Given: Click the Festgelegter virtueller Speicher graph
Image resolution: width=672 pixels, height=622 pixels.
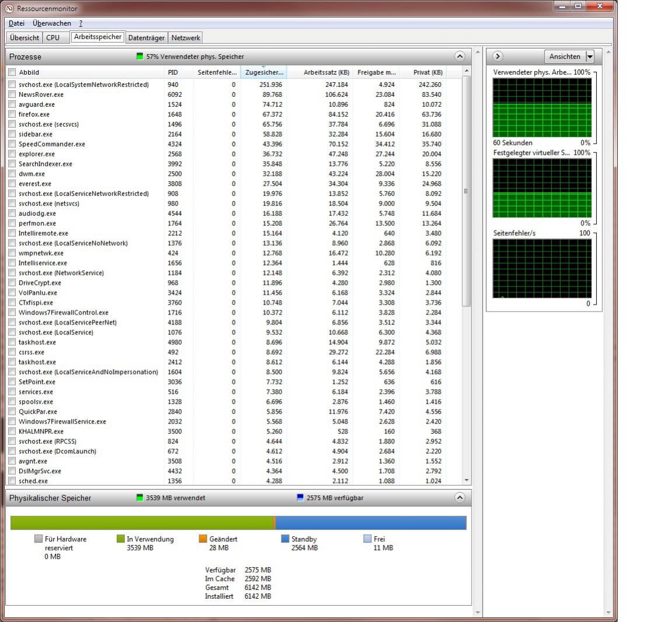Looking at the screenshot, I should point(542,188).
